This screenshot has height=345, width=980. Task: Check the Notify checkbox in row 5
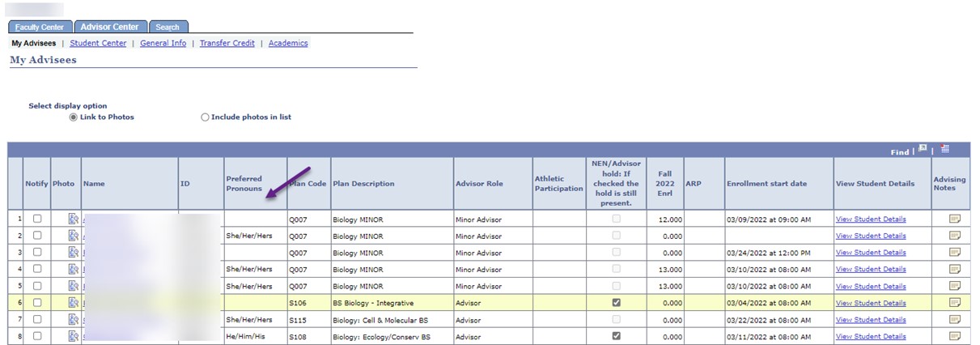[37, 286]
